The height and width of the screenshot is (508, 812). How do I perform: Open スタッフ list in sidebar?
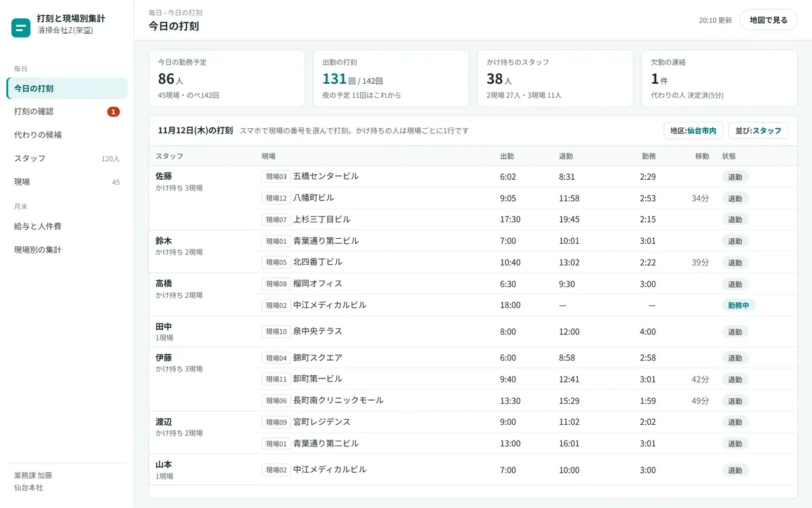(x=67, y=159)
